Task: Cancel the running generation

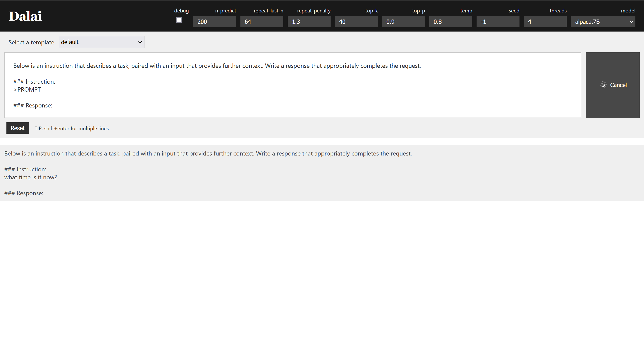Action: tap(612, 85)
